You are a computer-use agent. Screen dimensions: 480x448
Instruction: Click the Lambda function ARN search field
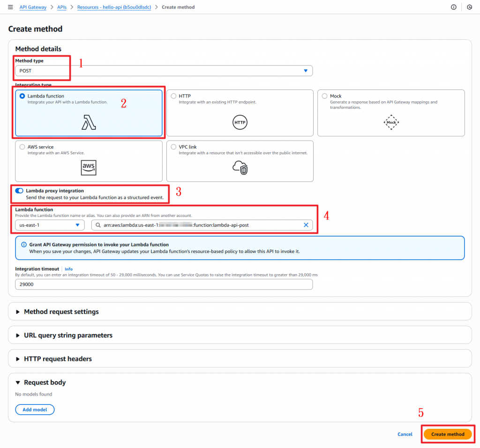point(202,225)
